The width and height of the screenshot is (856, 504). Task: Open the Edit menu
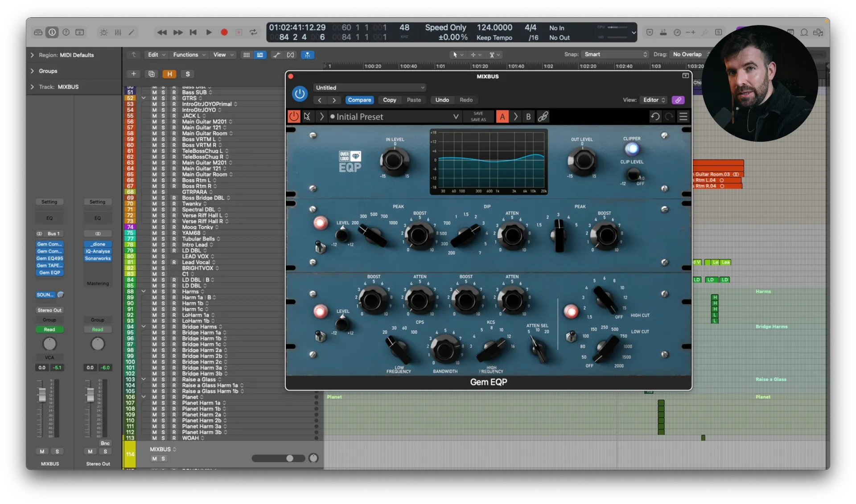[x=156, y=55]
